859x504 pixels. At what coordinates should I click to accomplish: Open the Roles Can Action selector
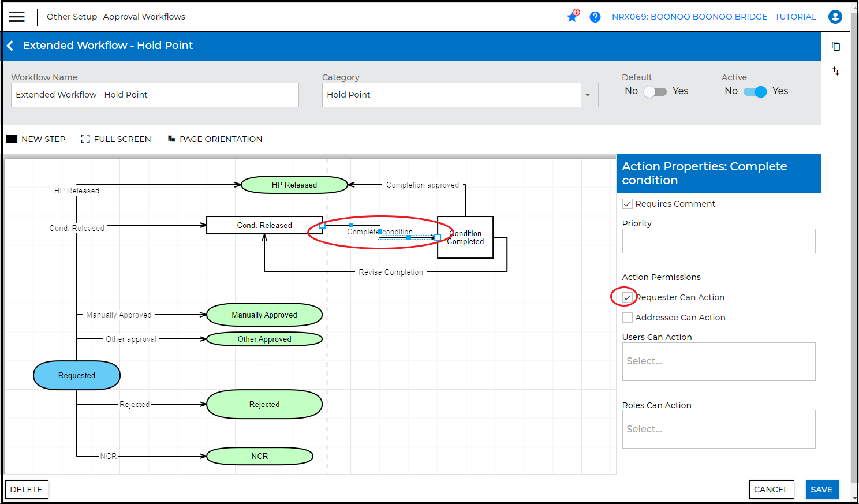pos(718,430)
